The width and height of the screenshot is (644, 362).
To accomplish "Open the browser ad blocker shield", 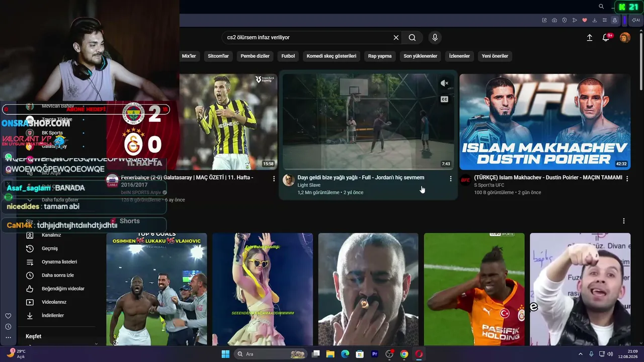I will [565, 20].
